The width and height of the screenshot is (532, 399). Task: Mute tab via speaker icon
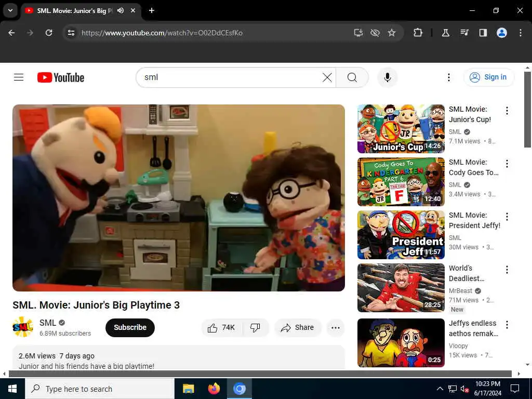121,10
